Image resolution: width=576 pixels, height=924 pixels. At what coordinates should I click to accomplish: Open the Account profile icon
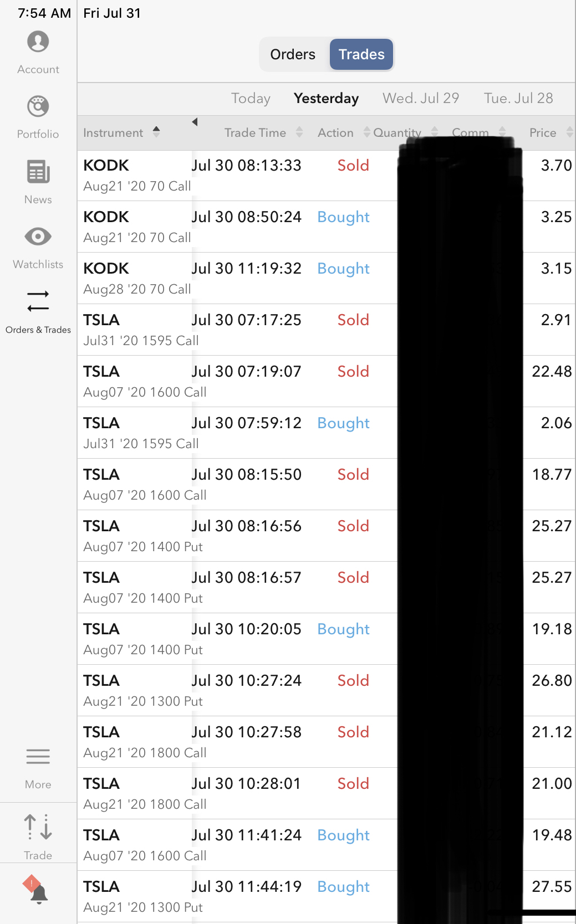[x=38, y=42]
